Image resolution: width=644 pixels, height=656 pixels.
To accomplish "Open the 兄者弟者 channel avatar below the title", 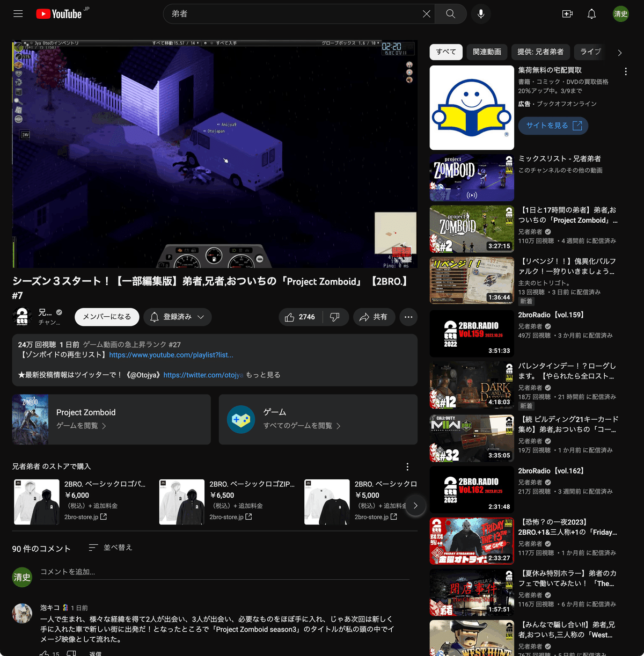I will pos(22,317).
